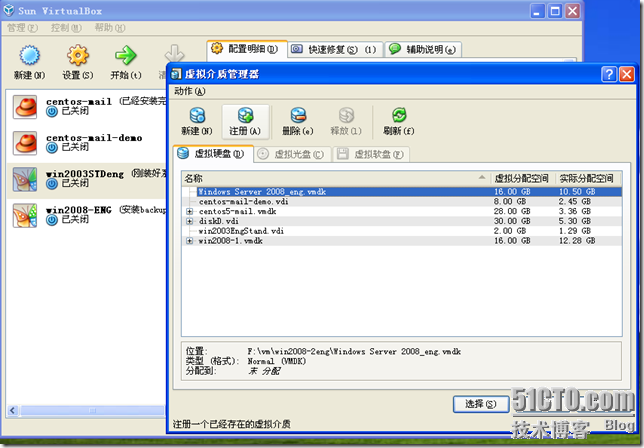644x448 pixels.
Task: Open the 帮助 (H) menu in VirtualBox
Action: tap(110, 28)
